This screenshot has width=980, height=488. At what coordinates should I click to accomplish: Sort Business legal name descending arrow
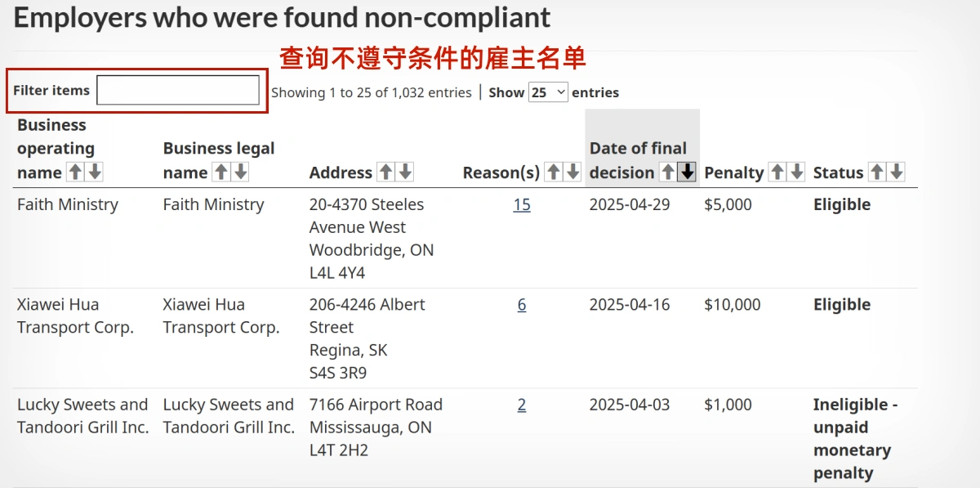click(240, 172)
